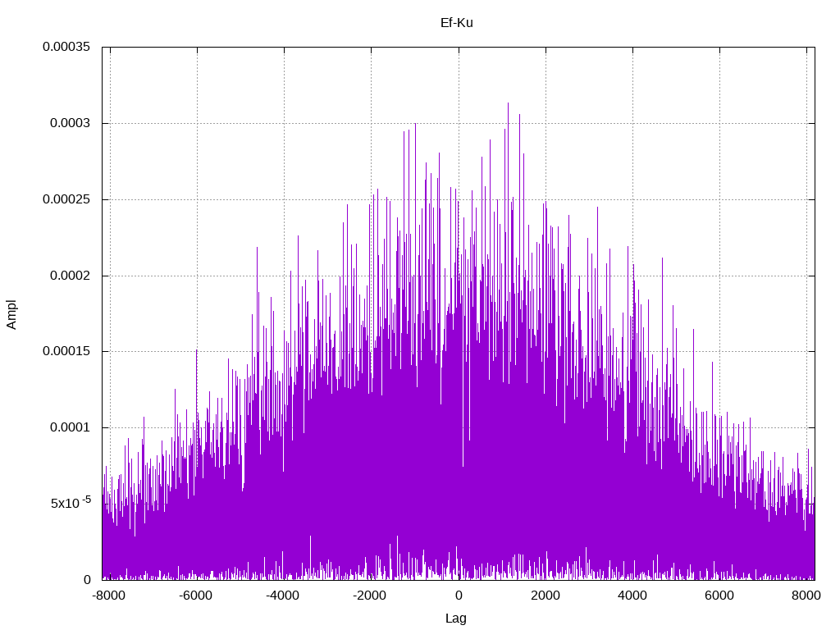Click the x-axis tick label -8000
Screen dimensions: 840x630
click(x=109, y=596)
